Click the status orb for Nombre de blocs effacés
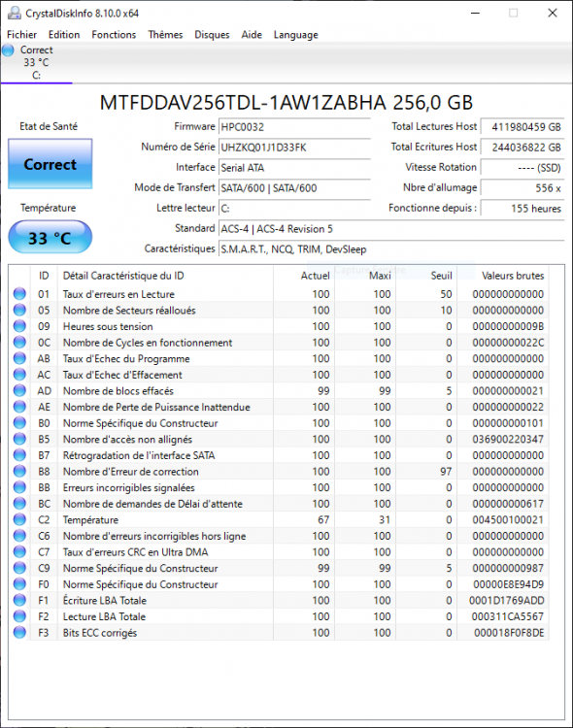The height and width of the screenshot is (728, 573). coord(19,390)
